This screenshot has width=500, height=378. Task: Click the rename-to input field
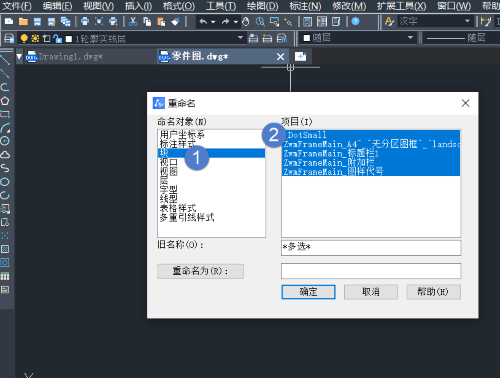click(371, 271)
